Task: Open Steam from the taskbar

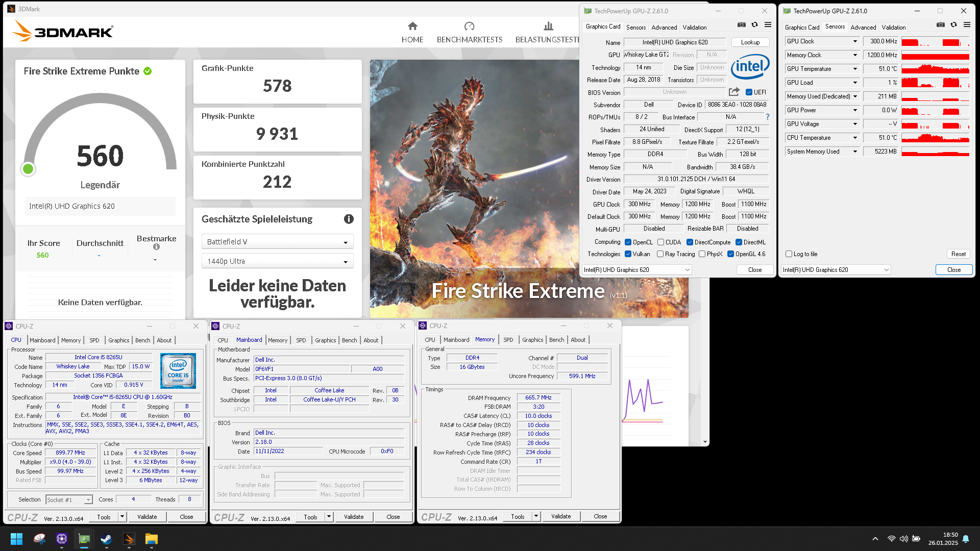Action: (x=106, y=539)
